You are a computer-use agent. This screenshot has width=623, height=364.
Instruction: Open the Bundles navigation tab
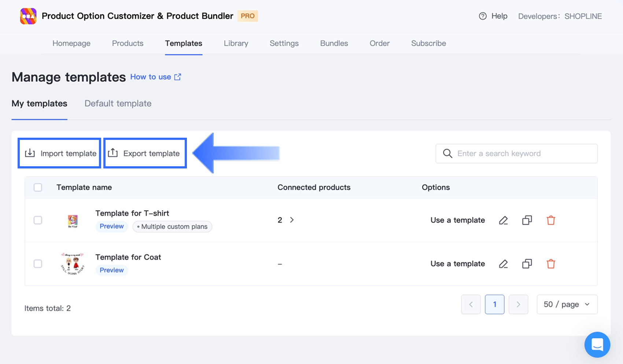coord(334,43)
